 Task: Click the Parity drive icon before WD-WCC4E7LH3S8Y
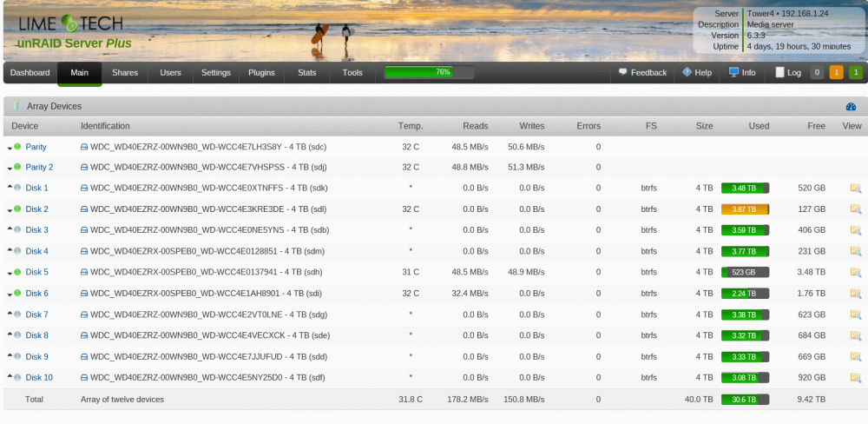[x=84, y=147]
